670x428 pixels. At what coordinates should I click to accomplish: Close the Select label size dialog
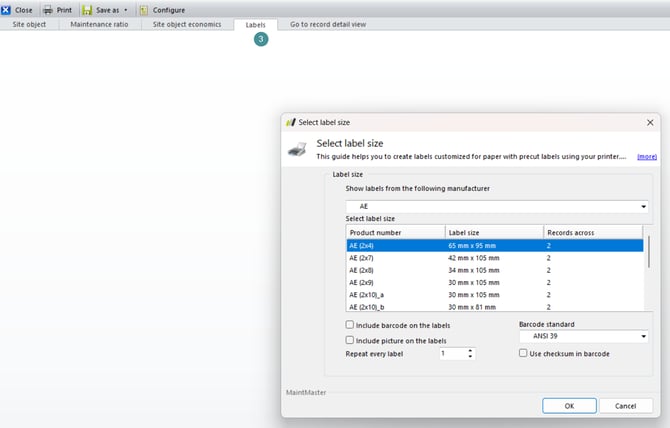pos(650,122)
